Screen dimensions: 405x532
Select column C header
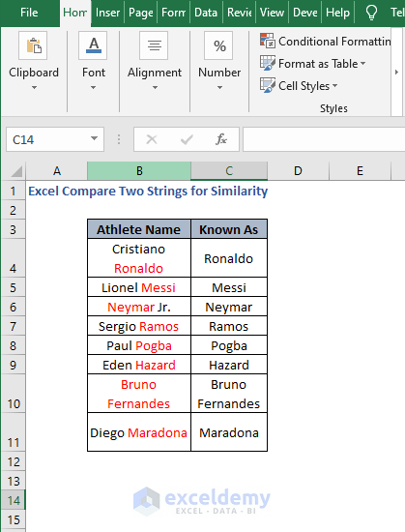click(229, 170)
